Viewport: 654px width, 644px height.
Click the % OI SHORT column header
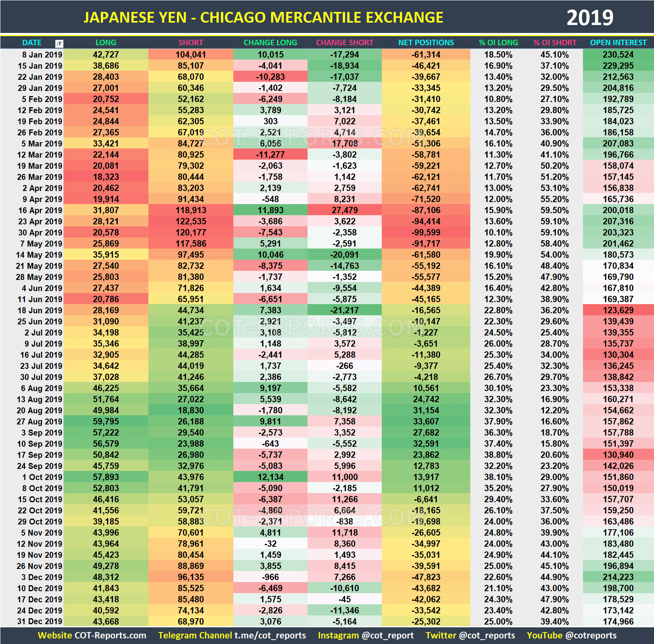pyautogui.click(x=554, y=42)
